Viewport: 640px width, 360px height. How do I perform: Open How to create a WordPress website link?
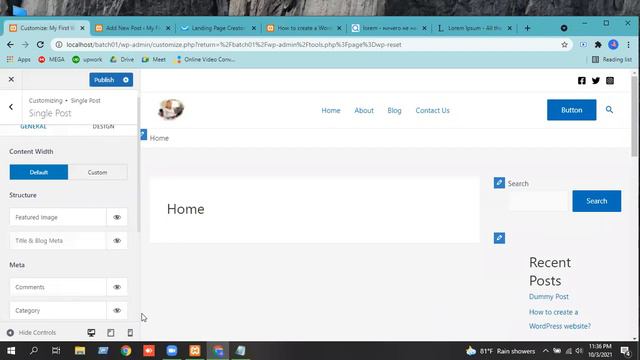click(560, 319)
